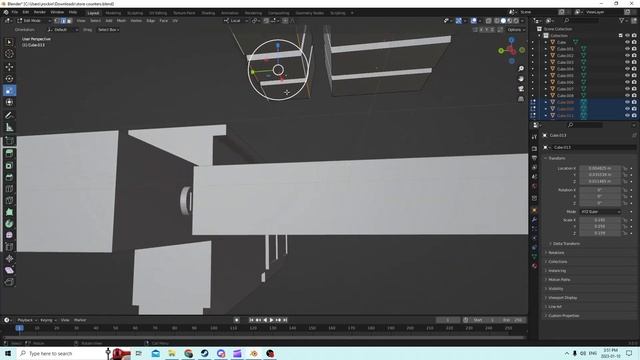This screenshot has height=360, width=640.
Task: Open the Material properties tab icon
Action: tap(534, 266)
